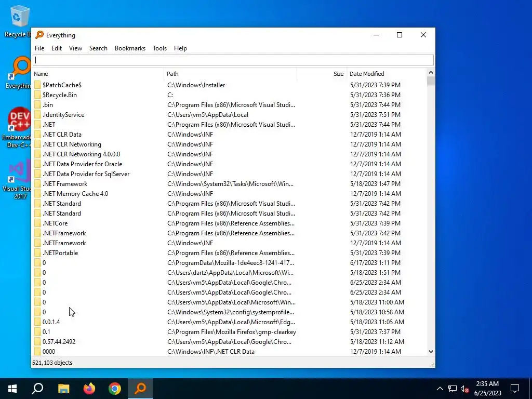The image size is (532, 399).
Task: Select the .NET CLR Networking row name
Action: [x=72, y=144]
